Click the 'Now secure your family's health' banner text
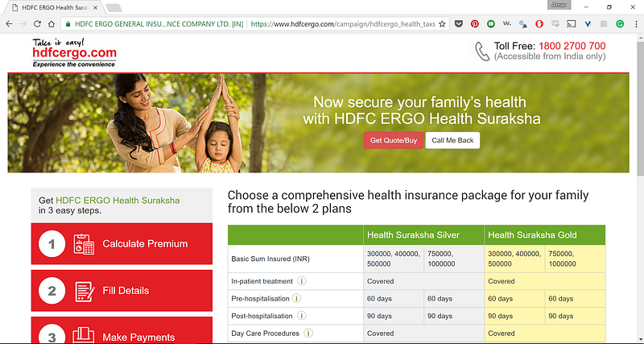Viewport: 644px width, 344px height. [x=419, y=102]
